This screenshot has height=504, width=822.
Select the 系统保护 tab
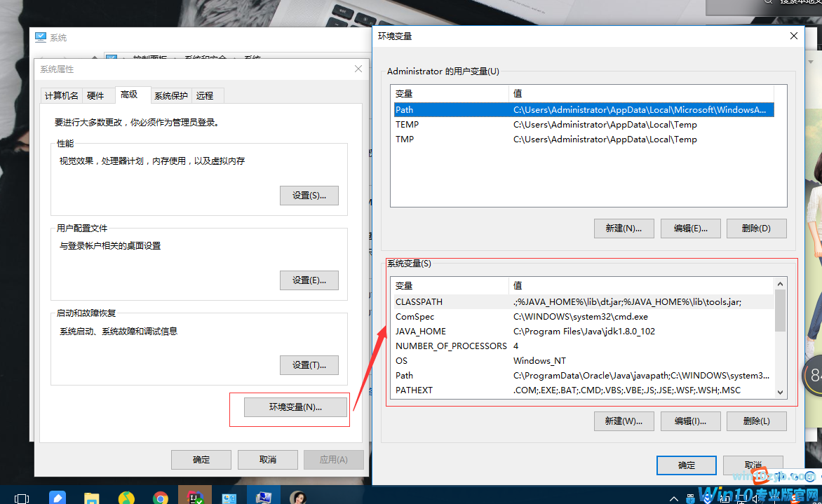[170, 95]
